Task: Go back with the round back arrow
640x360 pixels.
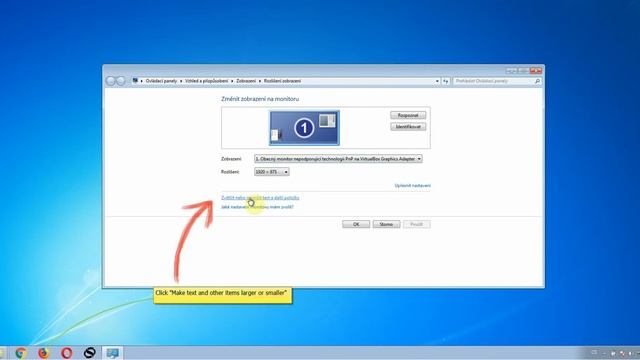Action: pyautogui.click(x=111, y=81)
